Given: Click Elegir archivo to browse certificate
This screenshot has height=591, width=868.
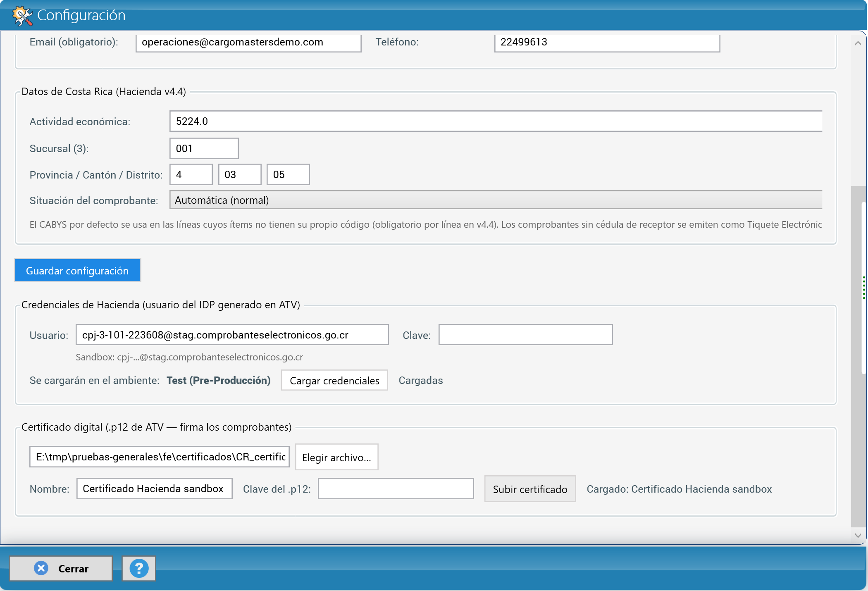Looking at the screenshot, I should pyautogui.click(x=336, y=457).
